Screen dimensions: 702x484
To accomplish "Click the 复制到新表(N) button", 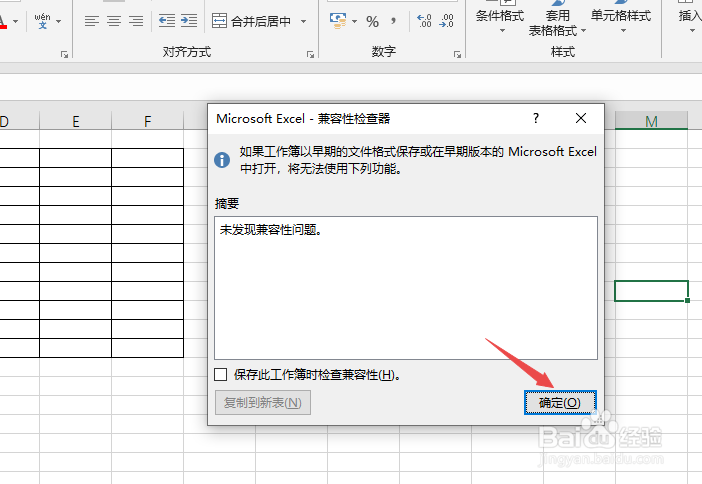I will [x=263, y=403].
